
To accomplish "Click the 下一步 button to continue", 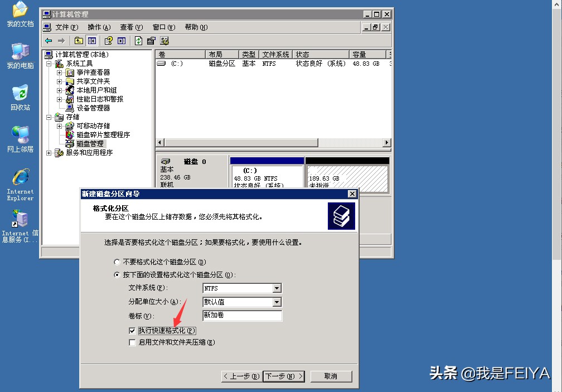I will [x=283, y=376].
